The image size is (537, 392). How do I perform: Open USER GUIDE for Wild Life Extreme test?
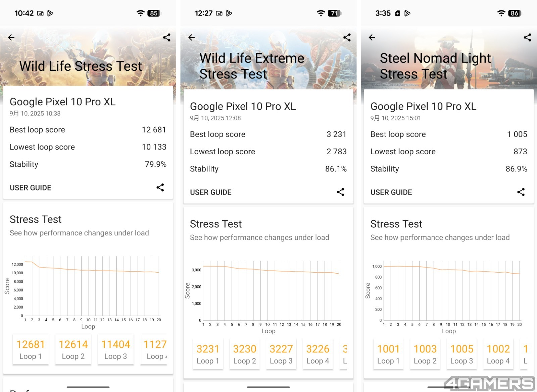pyautogui.click(x=211, y=192)
